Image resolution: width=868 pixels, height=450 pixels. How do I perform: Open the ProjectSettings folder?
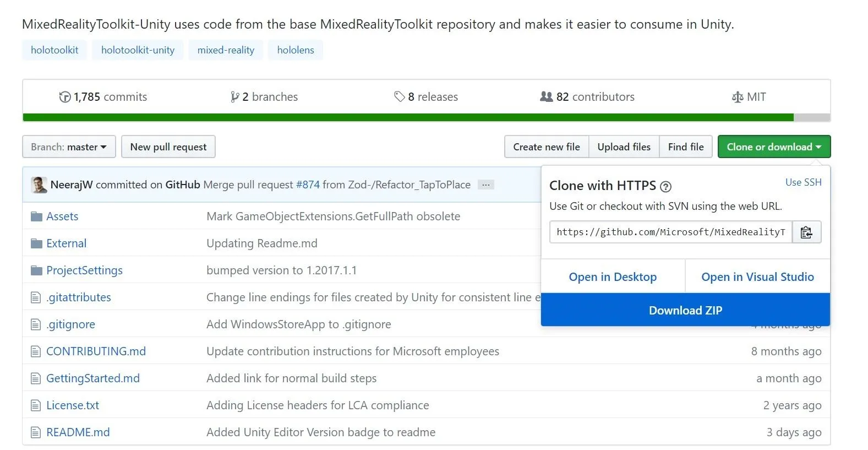click(84, 270)
